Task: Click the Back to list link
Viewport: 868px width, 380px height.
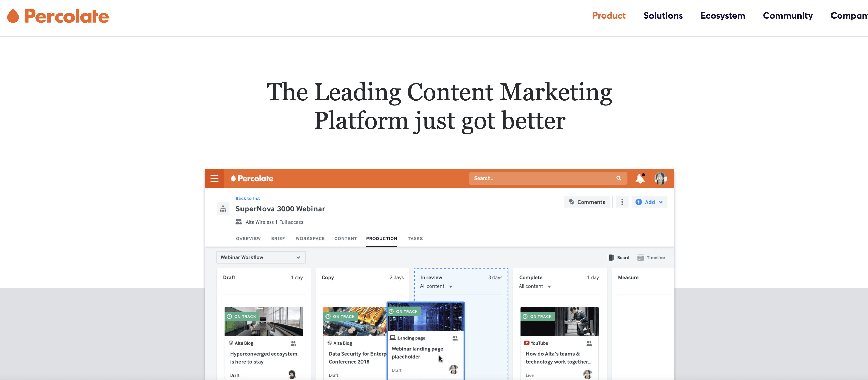Action: coord(248,198)
